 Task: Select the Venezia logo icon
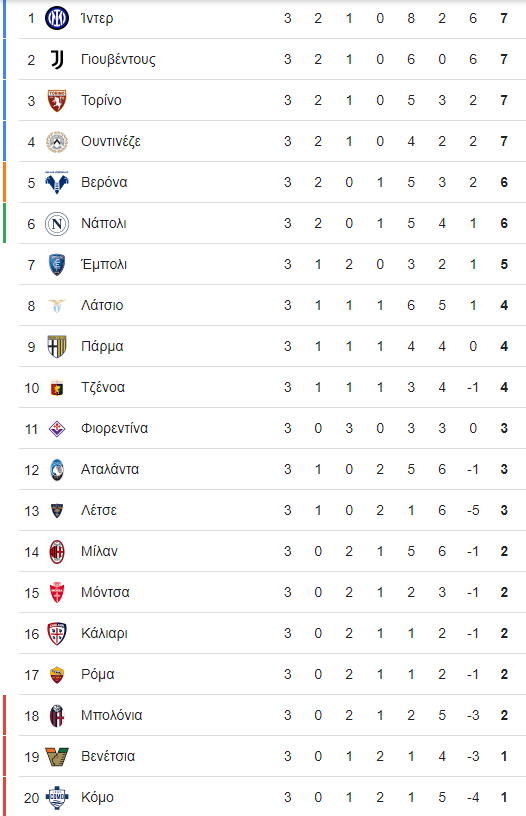point(57,757)
